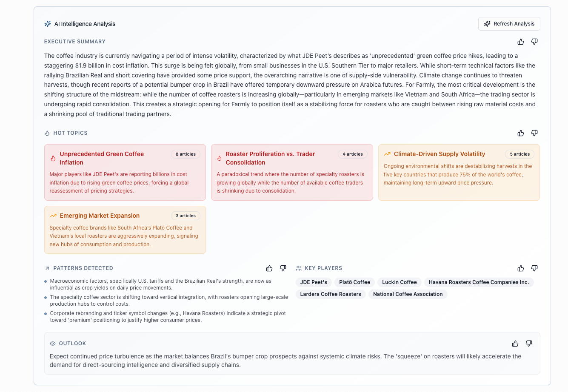Thumbs up the Outlook section

515,343
